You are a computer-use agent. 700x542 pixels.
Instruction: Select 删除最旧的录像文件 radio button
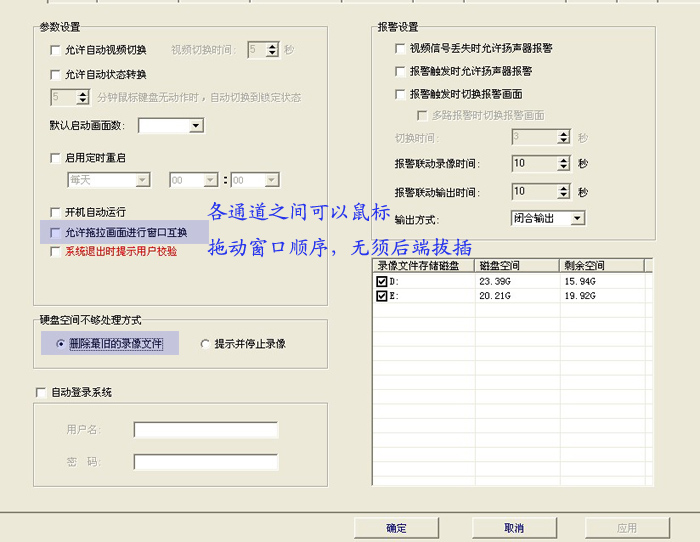pos(61,344)
